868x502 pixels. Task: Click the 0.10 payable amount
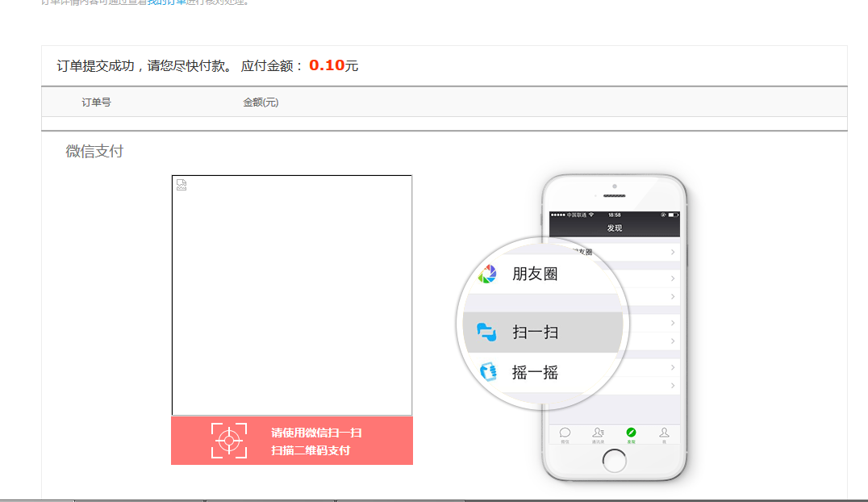[327, 65]
